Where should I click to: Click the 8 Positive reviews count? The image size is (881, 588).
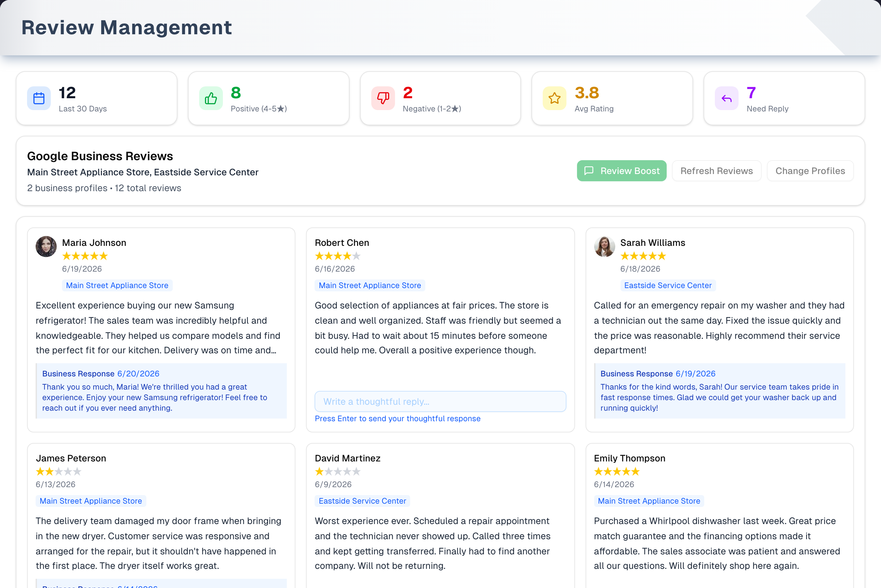point(236,93)
